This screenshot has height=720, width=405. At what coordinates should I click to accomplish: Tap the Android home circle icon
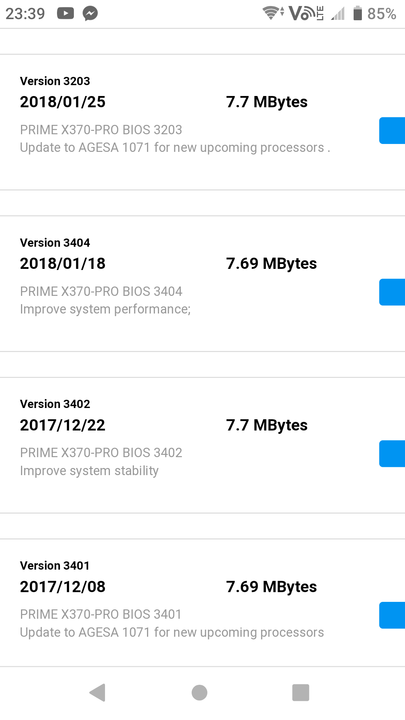click(199, 692)
